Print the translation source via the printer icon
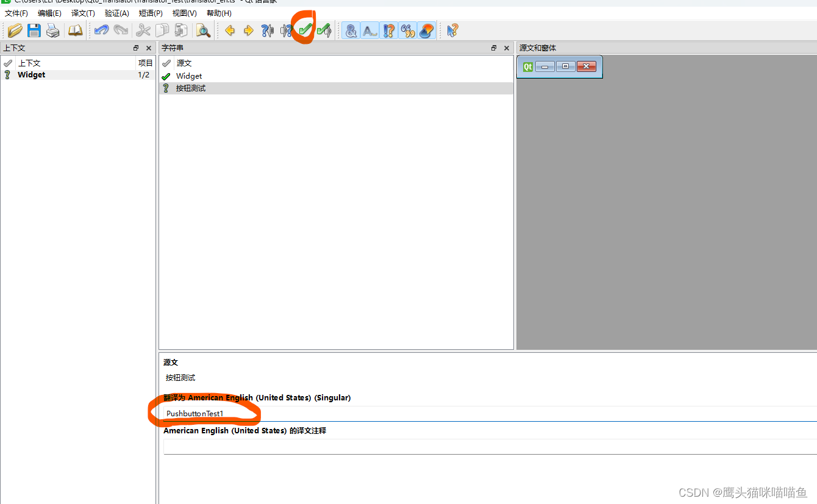This screenshot has width=817, height=504. (53, 30)
